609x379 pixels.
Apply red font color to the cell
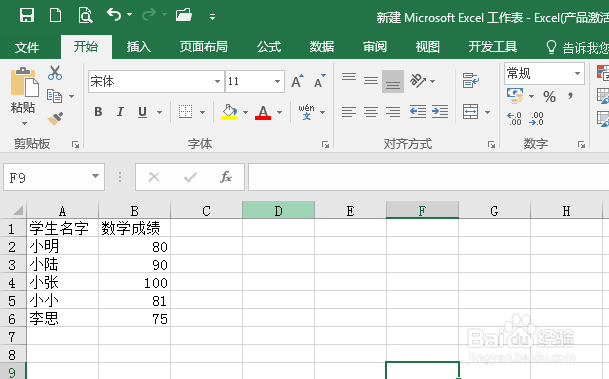[x=263, y=112]
